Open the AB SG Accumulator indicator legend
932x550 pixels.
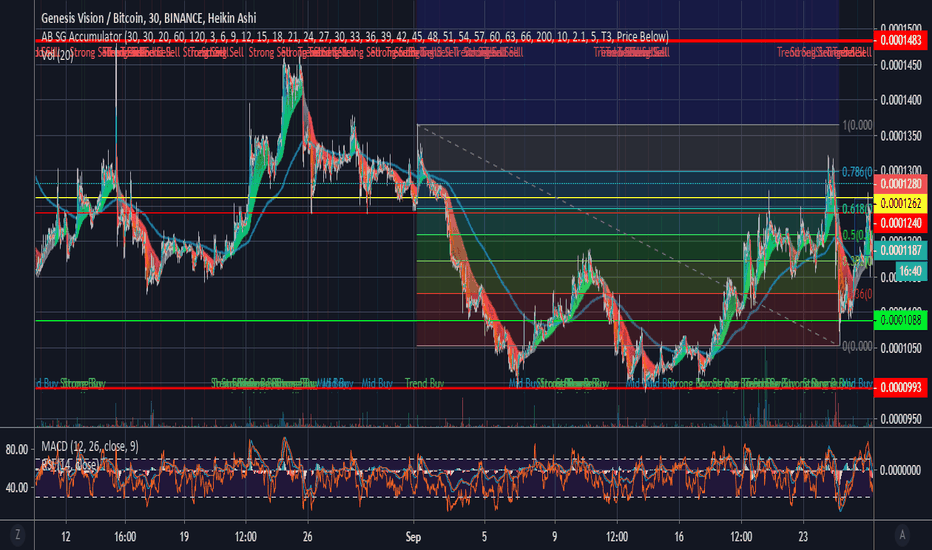click(x=355, y=37)
